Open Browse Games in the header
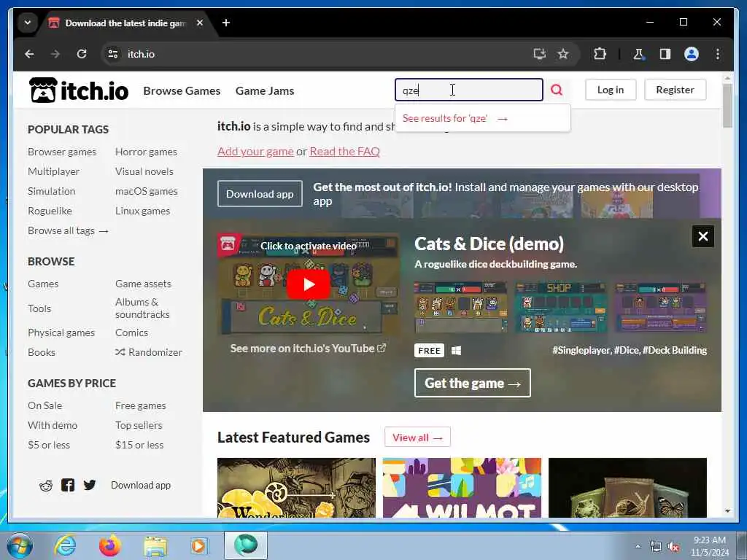Image resolution: width=747 pixels, height=560 pixels. [182, 90]
